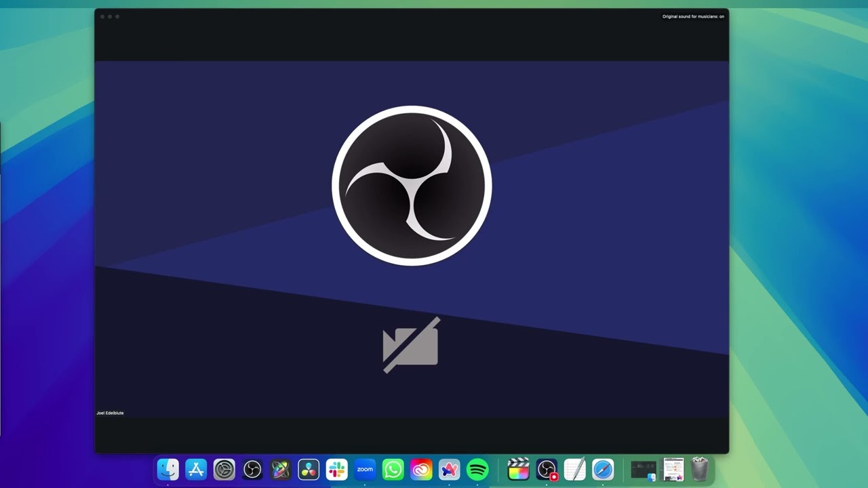Open Spotify from the Dock
This screenshot has height=488, width=868.
point(477,469)
